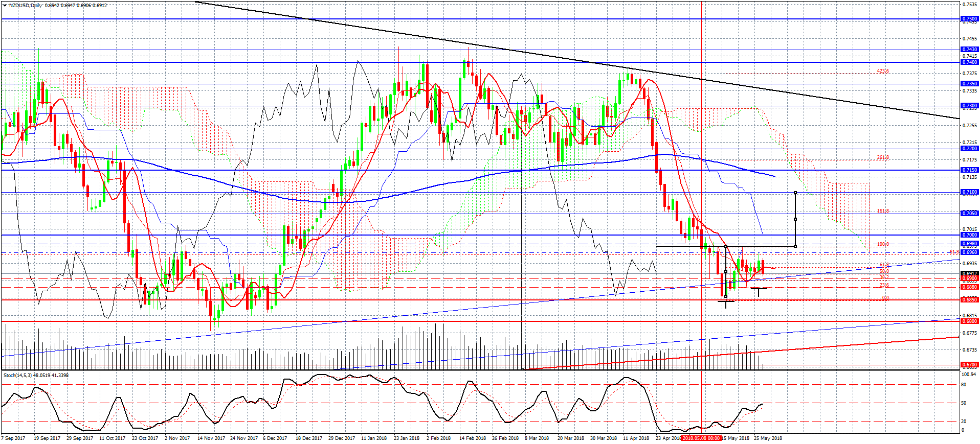Click the 15 May 2018 date label
The width and height of the screenshot is (980, 444).
736,438
